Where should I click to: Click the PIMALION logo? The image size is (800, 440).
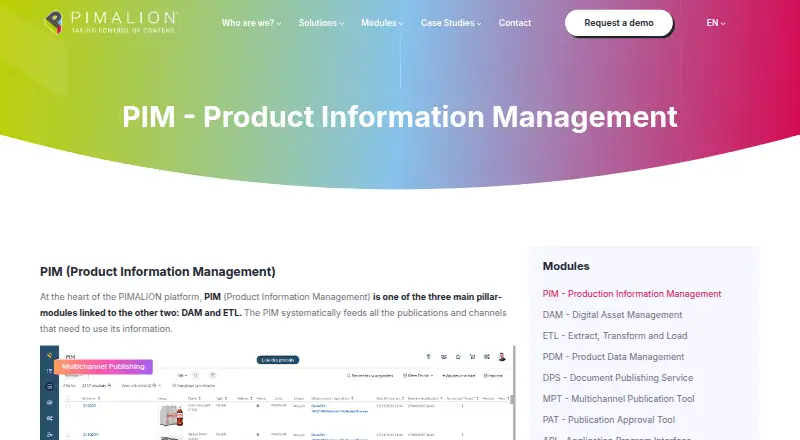point(111,22)
